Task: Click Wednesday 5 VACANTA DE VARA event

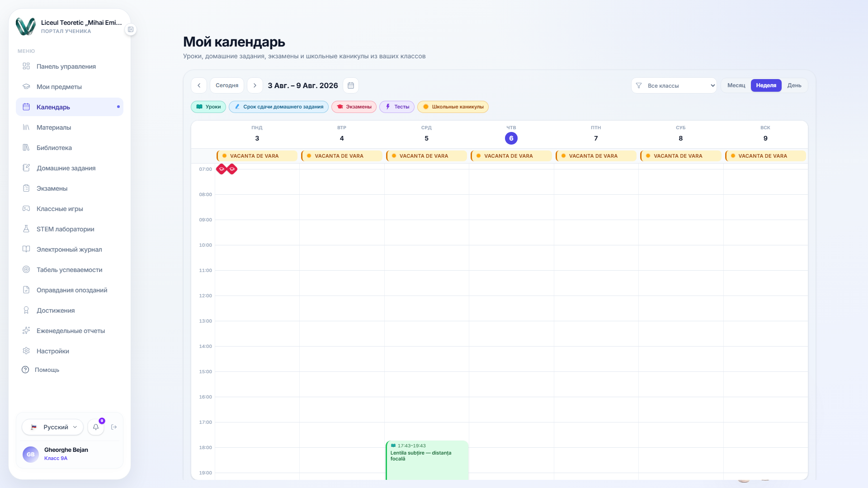Action: [x=426, y=156]
